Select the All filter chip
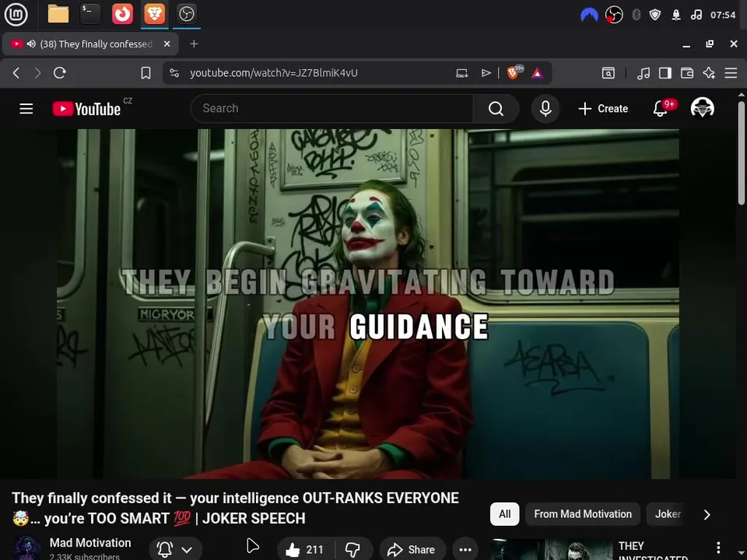Viewport: 747px width, 560px height. click(504, 514)
